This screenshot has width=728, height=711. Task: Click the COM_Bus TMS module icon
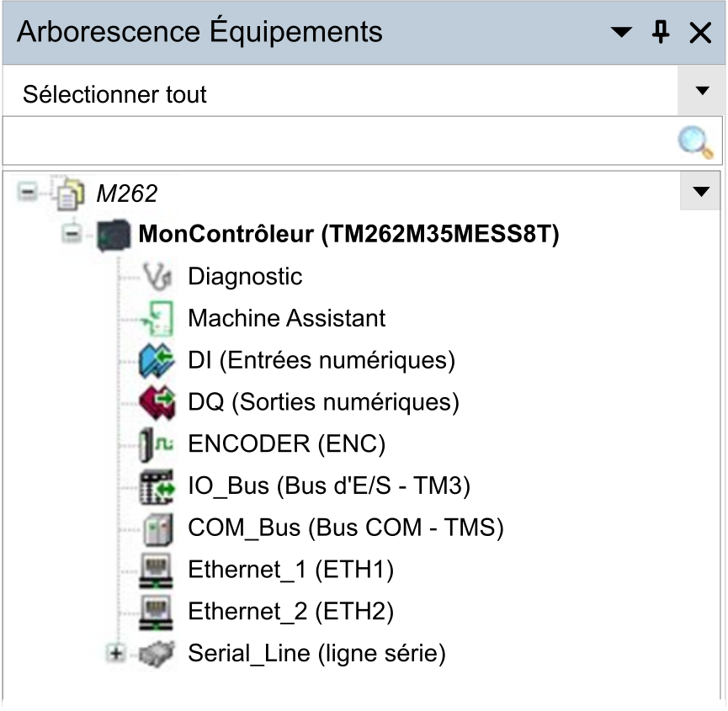[x=158, y=528]
